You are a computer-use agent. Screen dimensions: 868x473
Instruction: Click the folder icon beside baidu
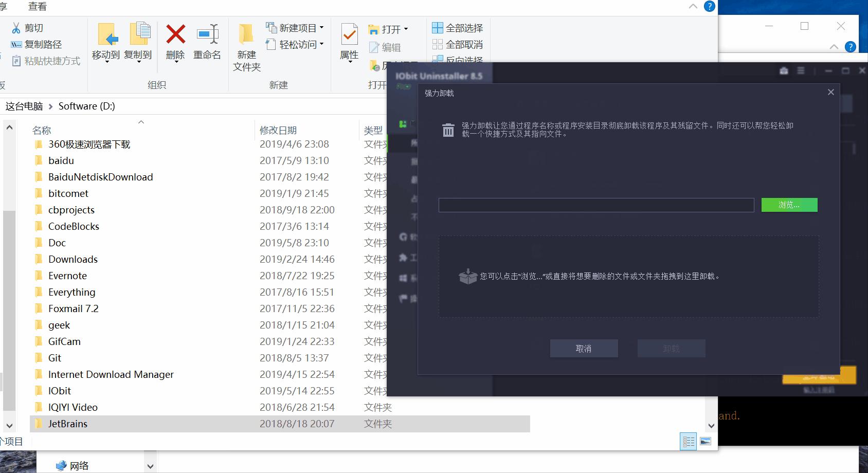[39, 161]
